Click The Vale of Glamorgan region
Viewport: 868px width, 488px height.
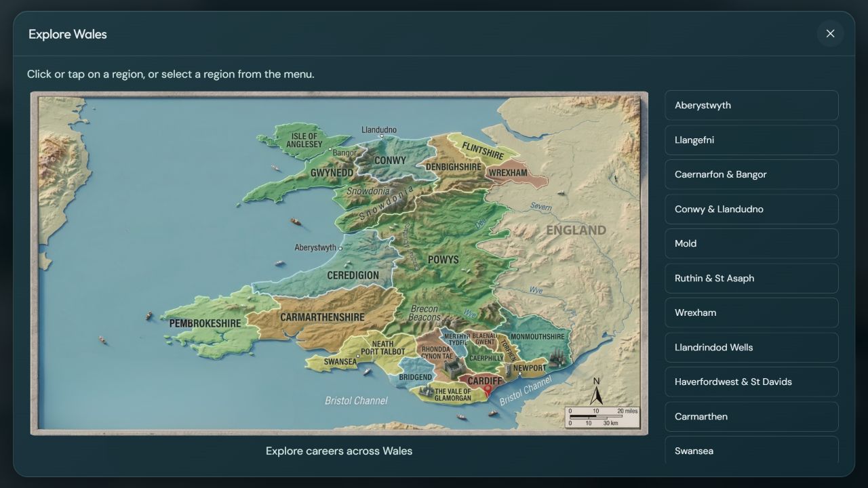(453, 394)
